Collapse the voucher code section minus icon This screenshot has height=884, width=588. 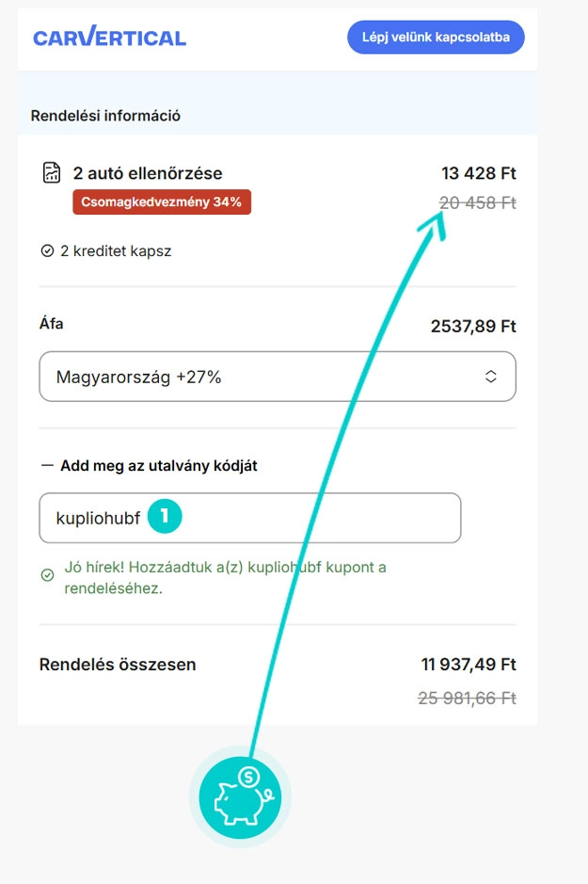click(47, 466)
